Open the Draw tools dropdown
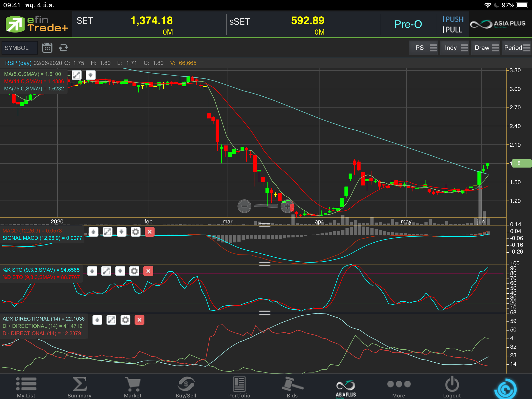The image size is (532, 399). point(486,48)
